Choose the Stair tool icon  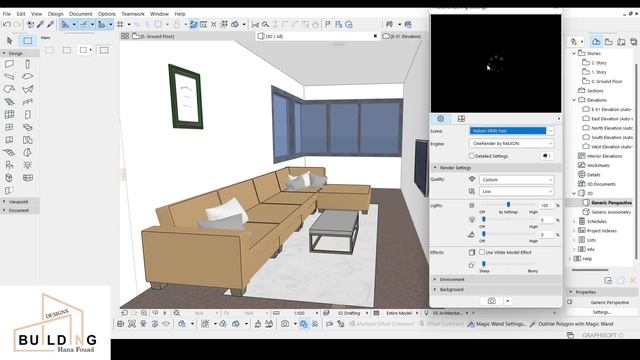(x=9, y=102)
